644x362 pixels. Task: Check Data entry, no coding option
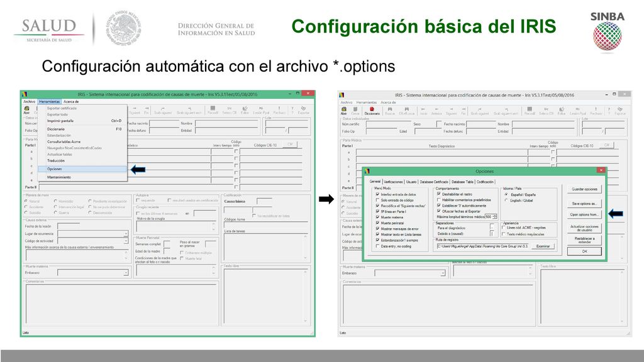[x=378, y=246]
